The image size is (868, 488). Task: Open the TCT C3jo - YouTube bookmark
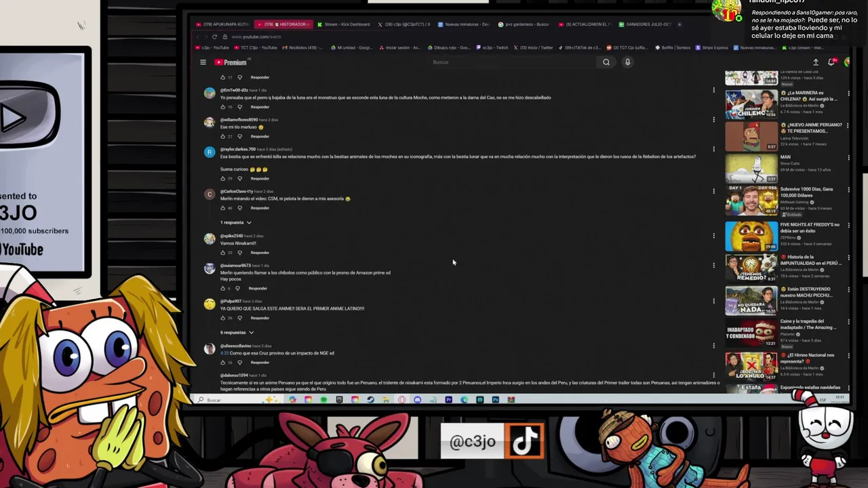pyautogui.click(x=256, y=48)
